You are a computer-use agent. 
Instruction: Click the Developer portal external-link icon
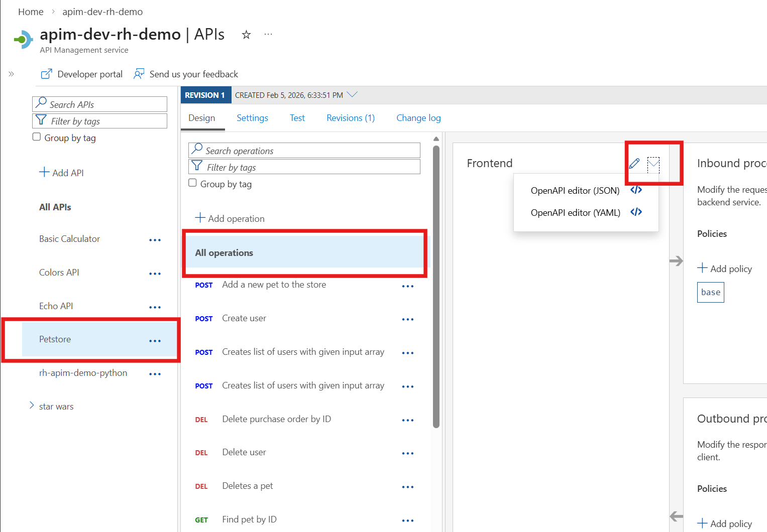46,74
